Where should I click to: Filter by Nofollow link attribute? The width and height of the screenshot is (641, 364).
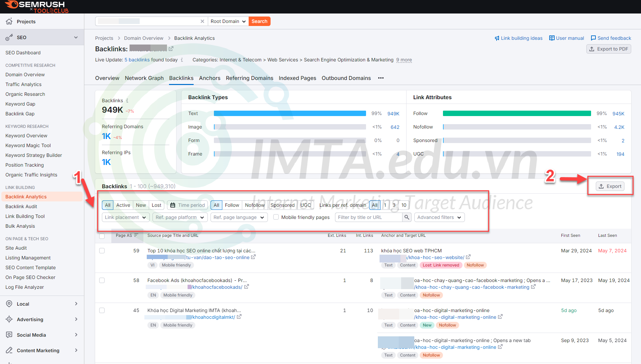click(255, 205)
